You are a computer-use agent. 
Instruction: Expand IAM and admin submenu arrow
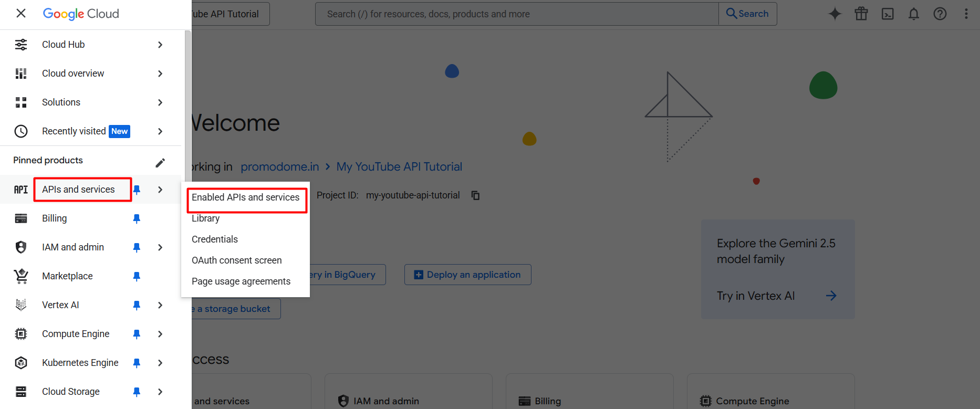click(160, 247)
